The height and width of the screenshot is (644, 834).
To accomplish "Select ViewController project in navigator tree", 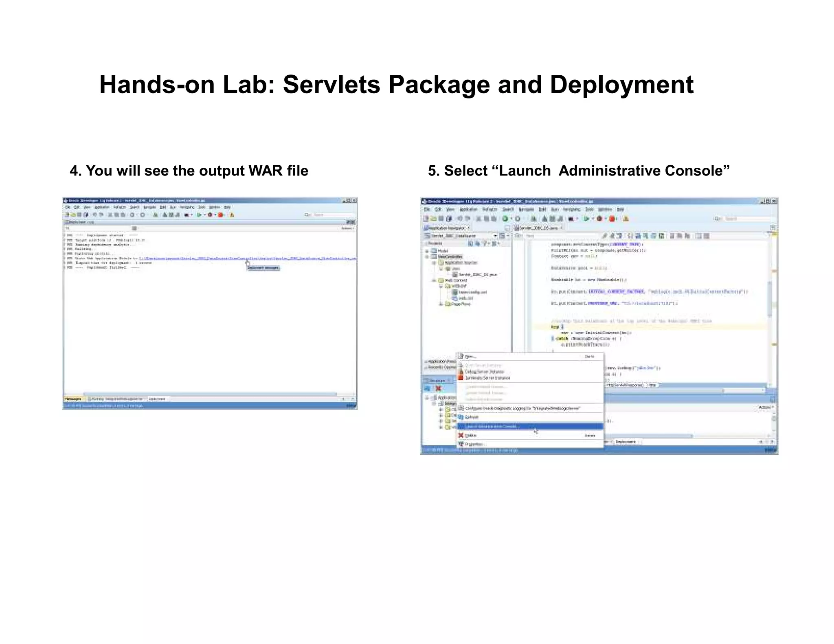I will pyautogui.click(x=450, y=257).
